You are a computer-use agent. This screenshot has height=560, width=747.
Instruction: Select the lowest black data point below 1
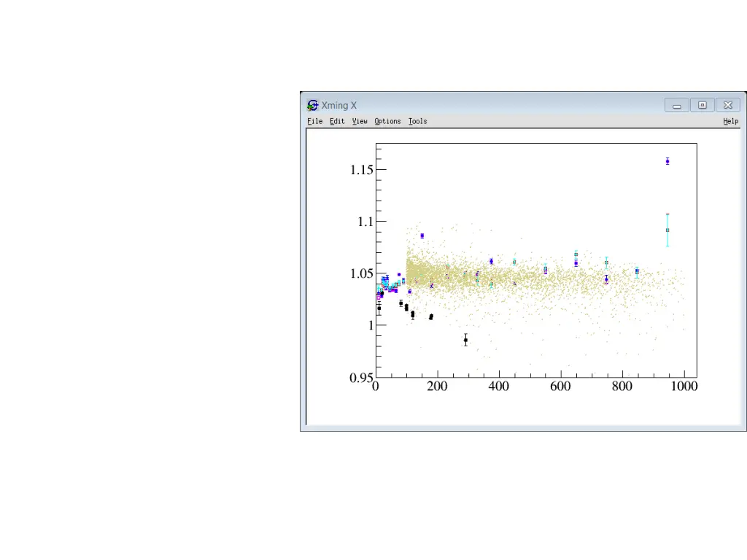[466, 340]
